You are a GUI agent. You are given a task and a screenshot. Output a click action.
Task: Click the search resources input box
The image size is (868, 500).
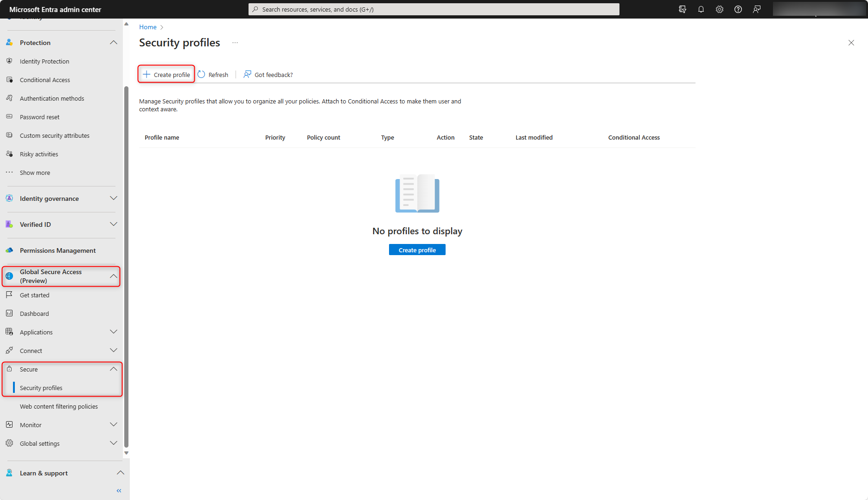pos(434,9)
